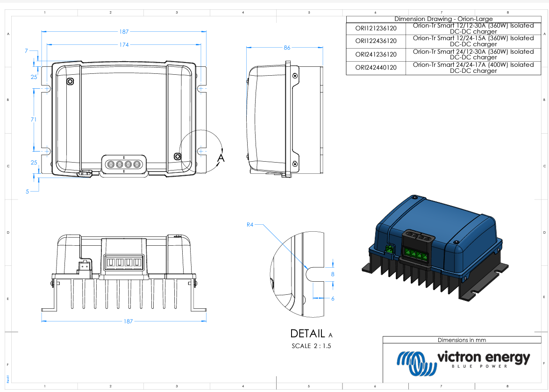549x392 pixels.
Task: Click the U-shaped mounting slot in detail view
Action: (x=314, y=274)
